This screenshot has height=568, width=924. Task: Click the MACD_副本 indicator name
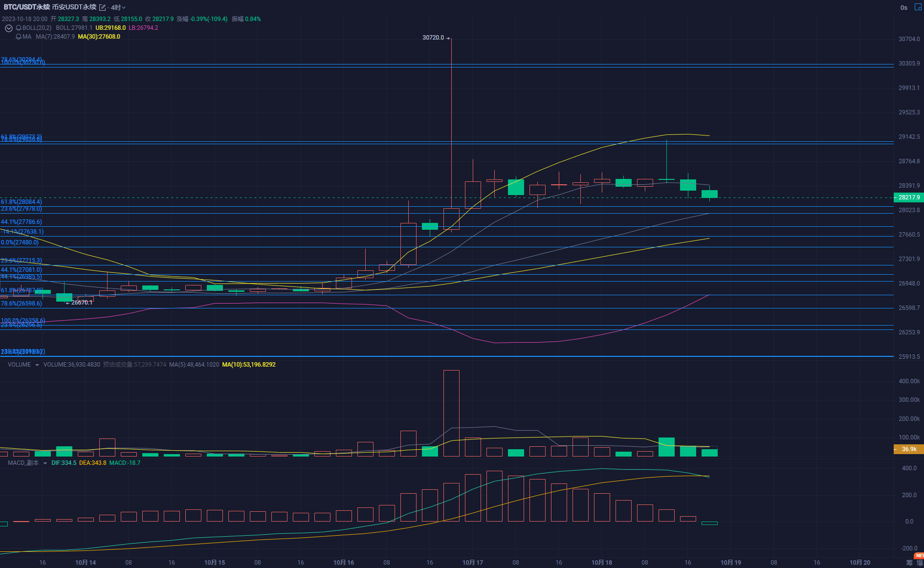pos(23,463)
